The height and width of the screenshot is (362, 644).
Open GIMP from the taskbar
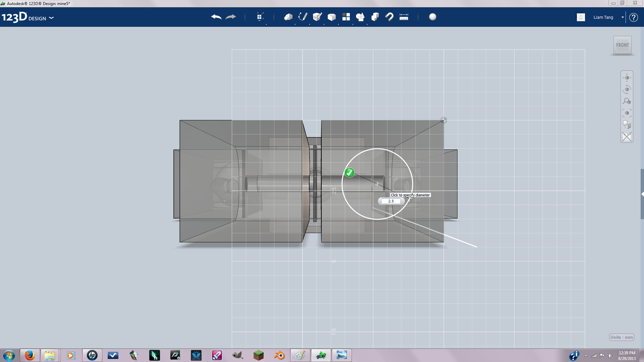tap(238, 355)
